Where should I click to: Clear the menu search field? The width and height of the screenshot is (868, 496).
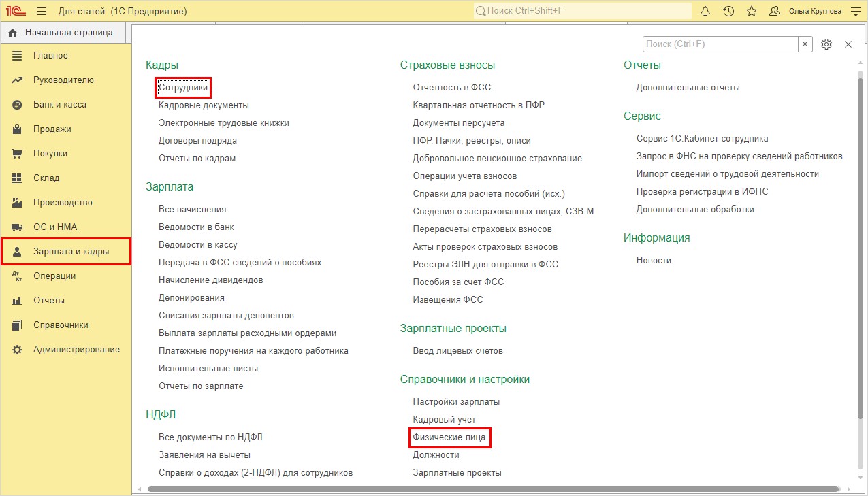[805, 44]
